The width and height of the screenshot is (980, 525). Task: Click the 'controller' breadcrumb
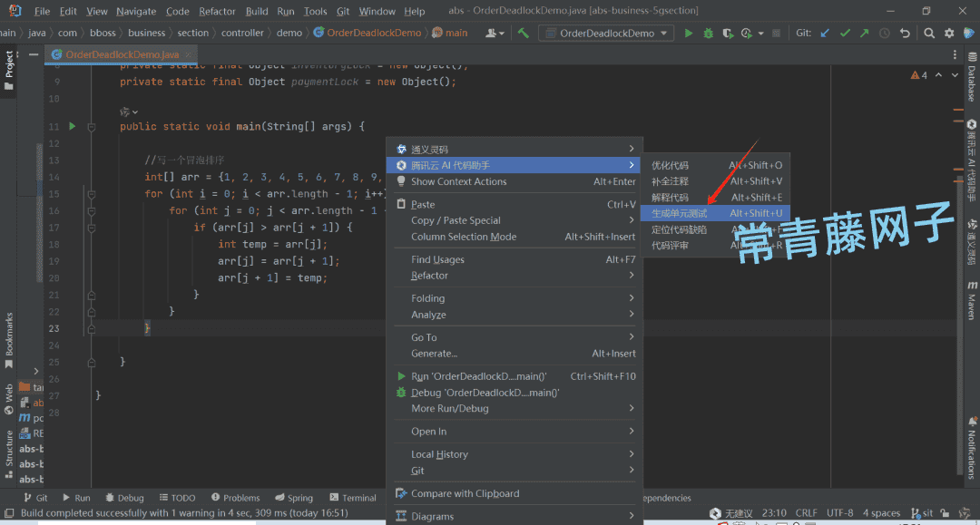pyautogui.click(x=242, y=33)
